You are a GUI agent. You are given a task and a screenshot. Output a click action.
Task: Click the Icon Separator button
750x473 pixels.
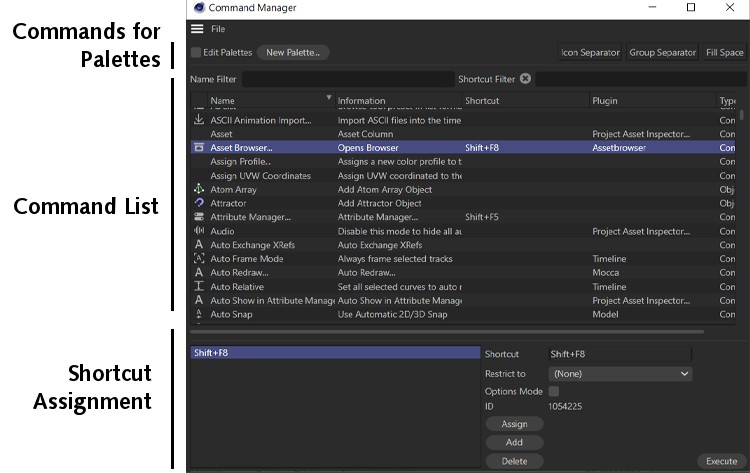click(x=590, y=52)
